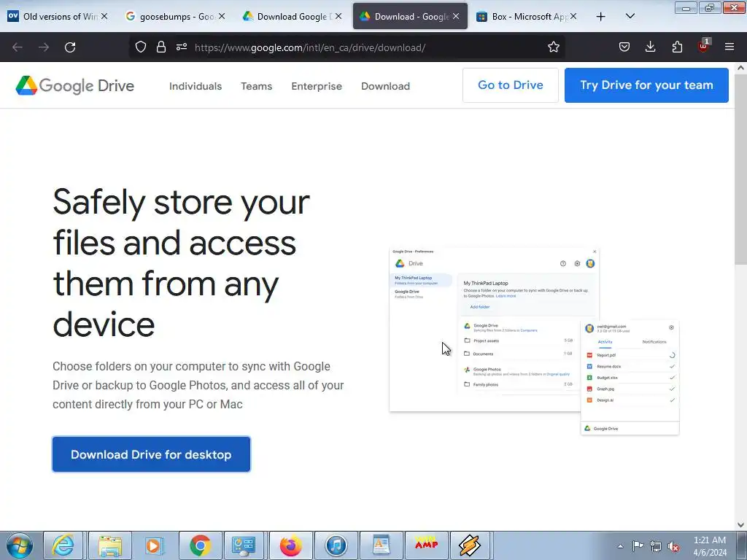Click the Firefox taskbar icon

tap(290, 545)
